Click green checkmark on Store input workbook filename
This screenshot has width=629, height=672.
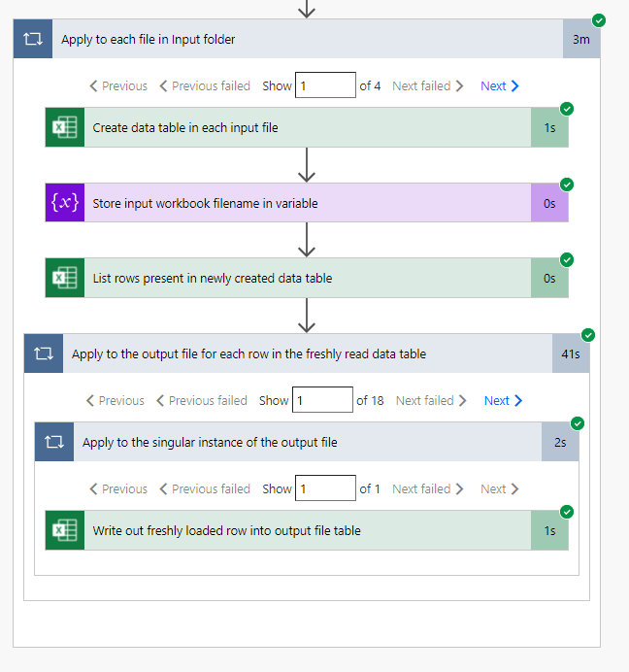567,185
